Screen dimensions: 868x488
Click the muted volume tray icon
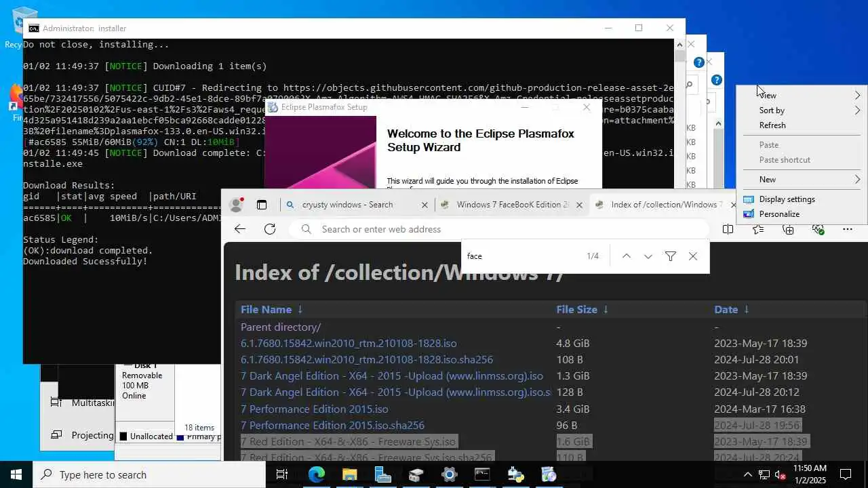click(781, 474)
